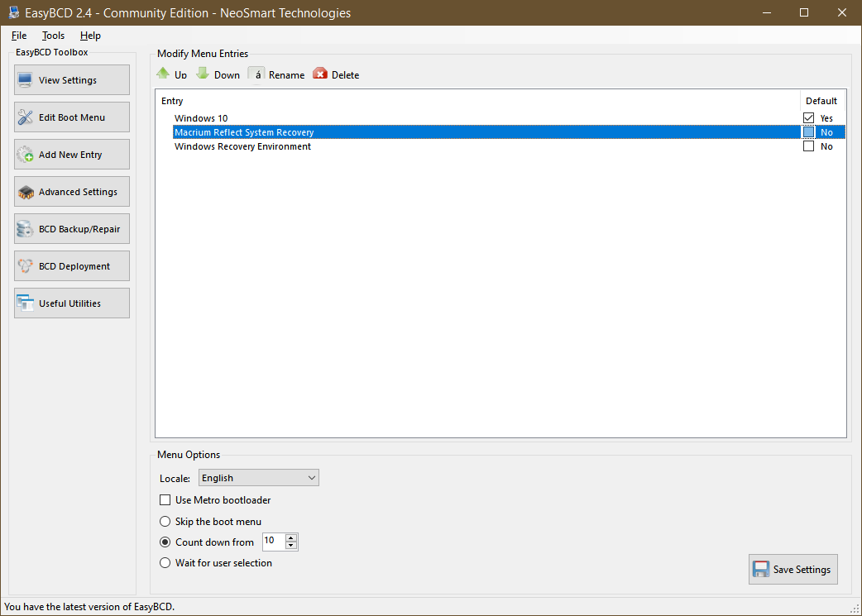
Task: Click the Down text label in toolbar
Action: coord(227,75)
